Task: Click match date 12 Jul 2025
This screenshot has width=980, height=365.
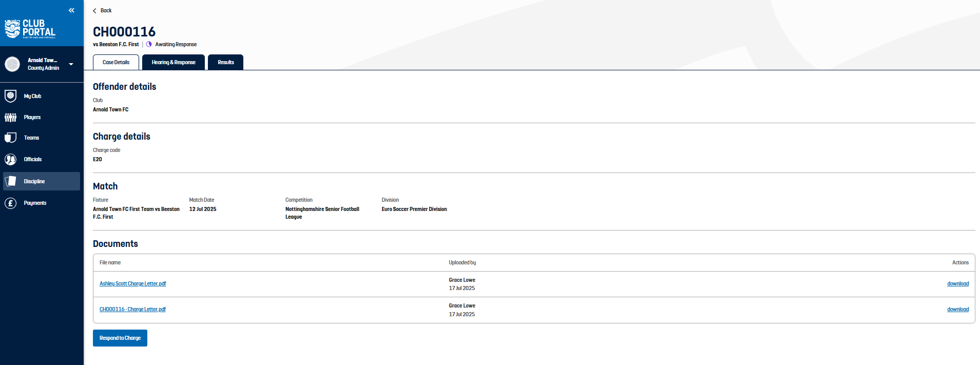Action: (203, 209)
